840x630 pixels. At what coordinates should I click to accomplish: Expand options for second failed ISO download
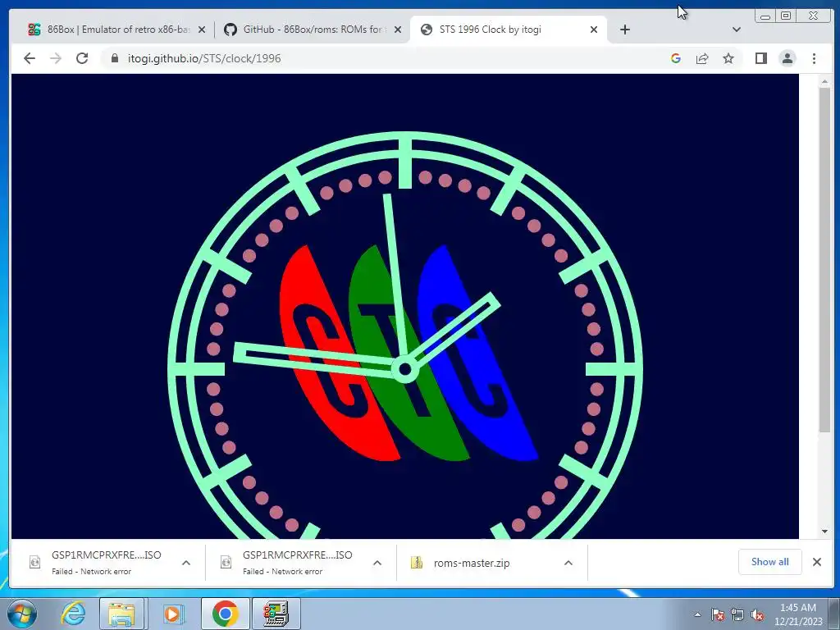pyautogui.click(x=377, y=563)
